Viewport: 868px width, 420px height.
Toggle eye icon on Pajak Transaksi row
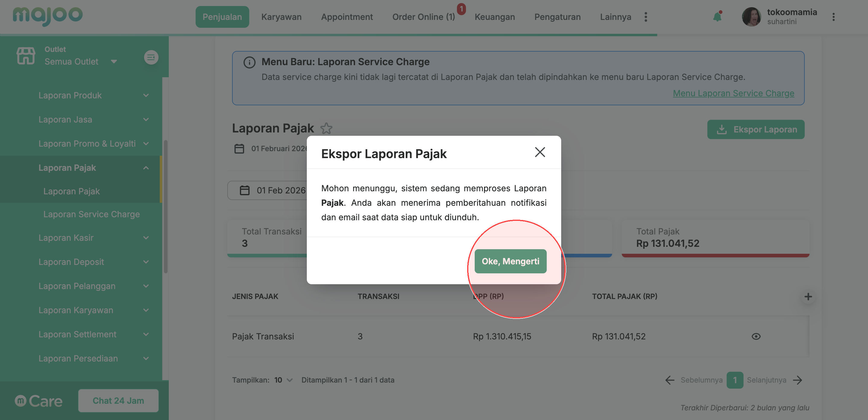[x=756, y=336]
